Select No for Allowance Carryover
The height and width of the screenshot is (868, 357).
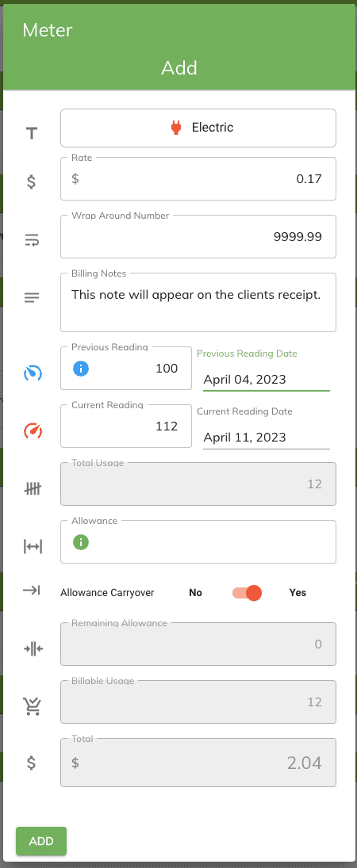(195, 593)
